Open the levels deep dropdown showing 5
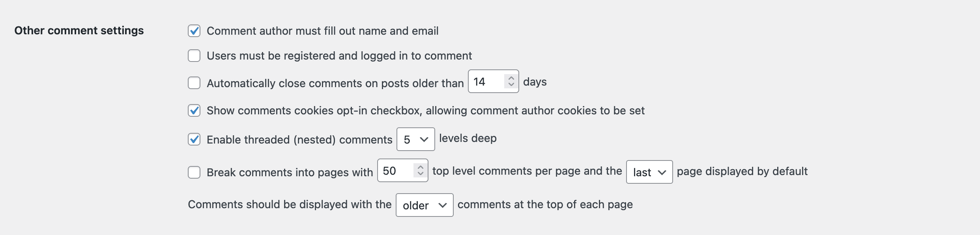This screenshot has height=235, width=980. coord(416,139)
